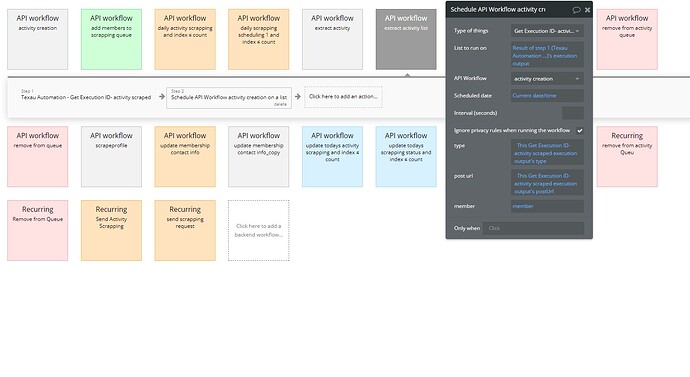Open update membership contact info card
This screenshot has width=690, height=377.
[x=185, y=157]
